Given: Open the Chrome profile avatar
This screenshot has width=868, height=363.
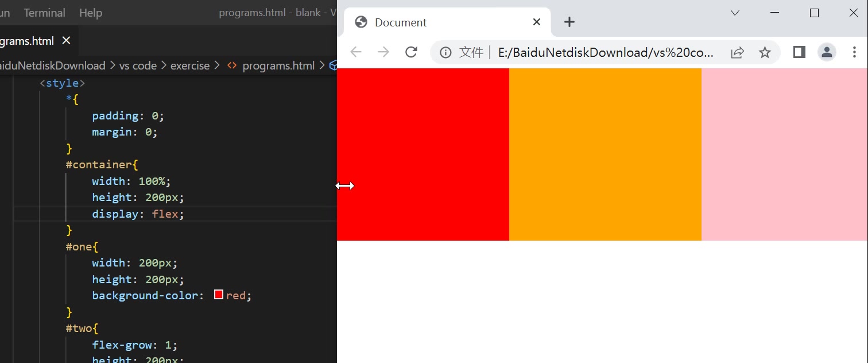Looking at the screenshot, I should (827, 52).
